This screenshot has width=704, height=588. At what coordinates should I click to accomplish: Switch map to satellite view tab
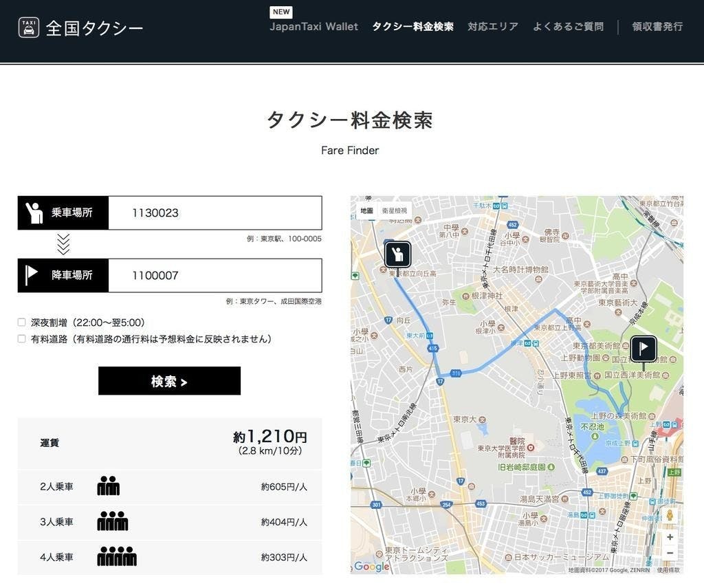395,210
